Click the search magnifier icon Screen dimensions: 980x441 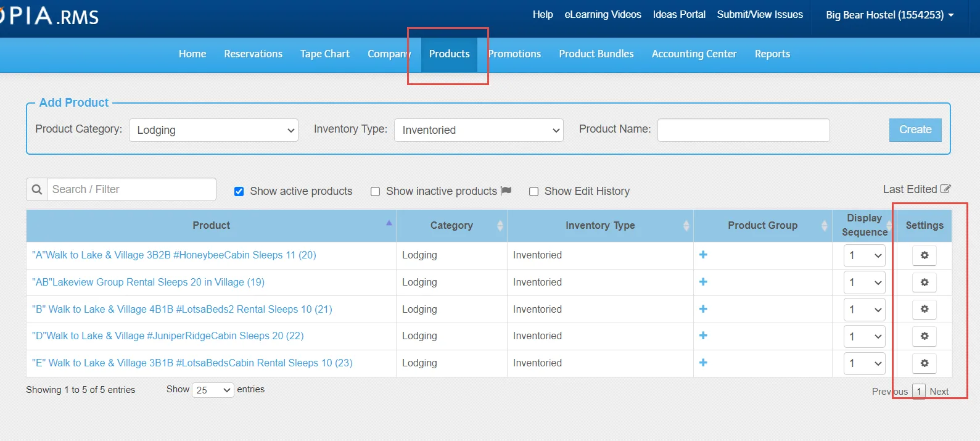37,189
